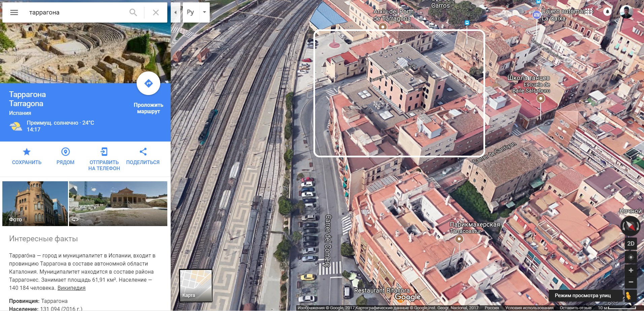This screenshot has height=311, width=644.
Task: Click the Ру input language button
Action: [191, 12]
